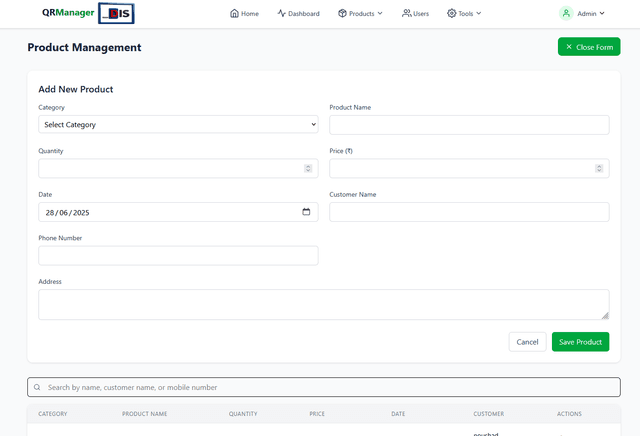
Task: Click the Price stepper arrows
Action: [599, 168]
